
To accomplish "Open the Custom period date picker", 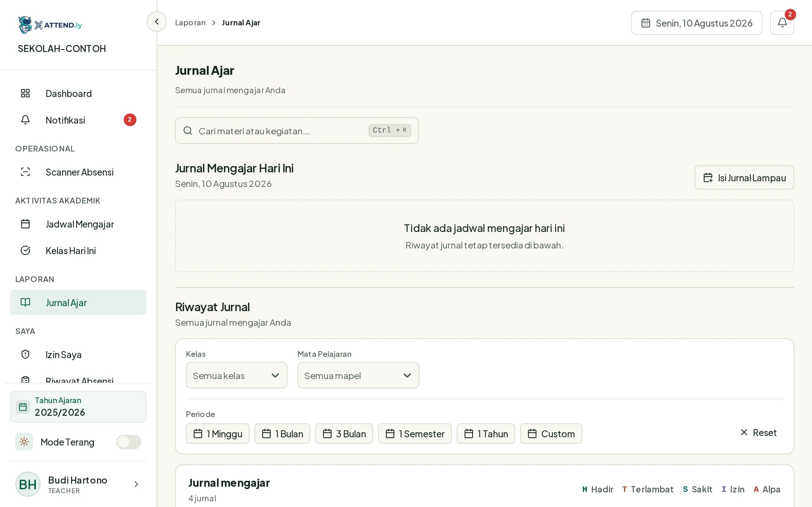I will click(551, 433).
